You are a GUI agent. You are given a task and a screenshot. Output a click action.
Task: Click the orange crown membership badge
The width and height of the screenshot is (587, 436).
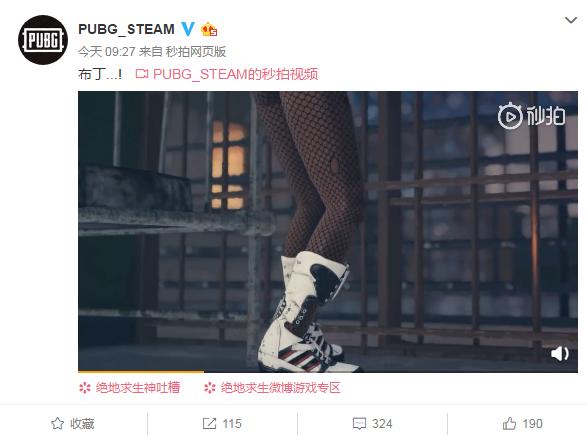click(209, 29)
